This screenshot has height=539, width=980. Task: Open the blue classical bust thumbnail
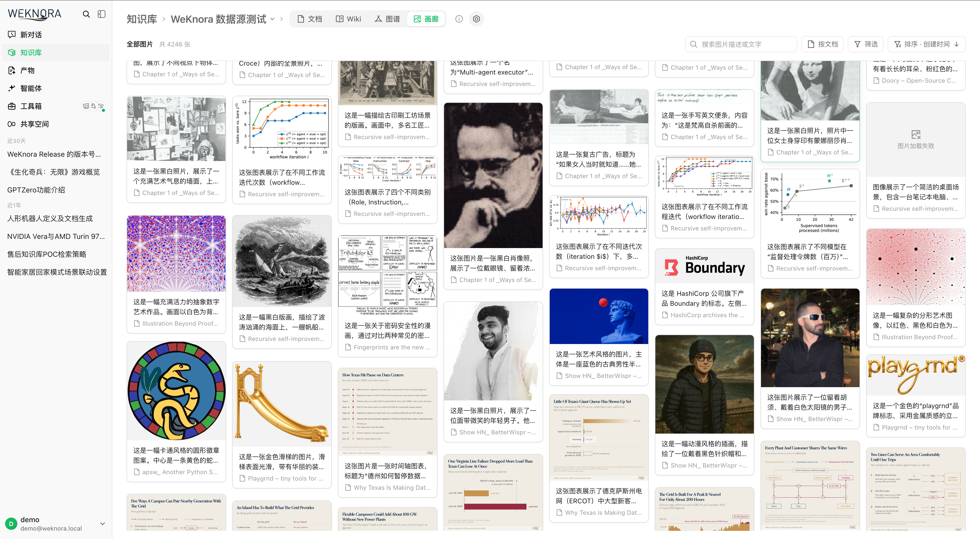pos(599,316)
